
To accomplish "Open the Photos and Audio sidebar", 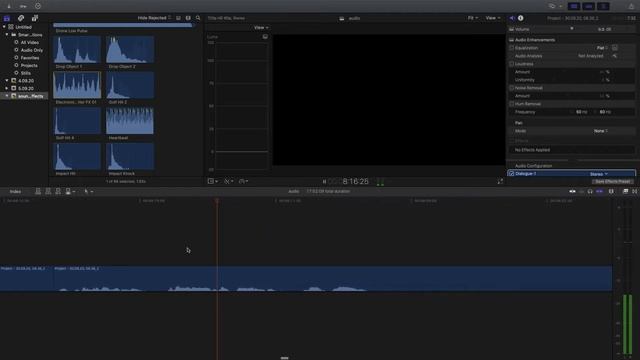I will click(x=21, y=18).
